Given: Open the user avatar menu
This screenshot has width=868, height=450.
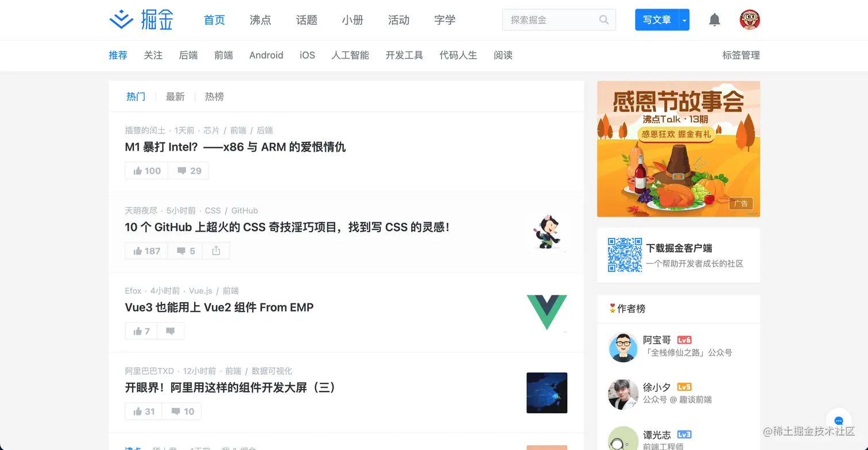Looking at the screenshot, I should tap(750, 20).
